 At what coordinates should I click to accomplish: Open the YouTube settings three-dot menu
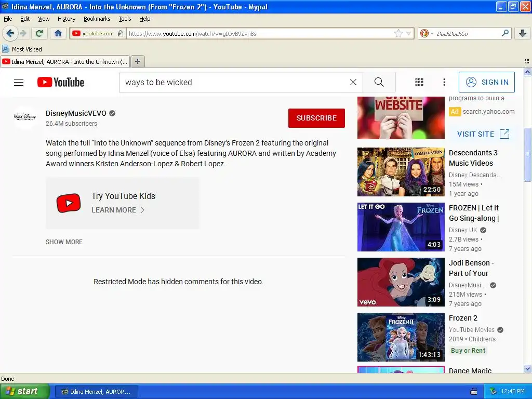pos(444,82)
